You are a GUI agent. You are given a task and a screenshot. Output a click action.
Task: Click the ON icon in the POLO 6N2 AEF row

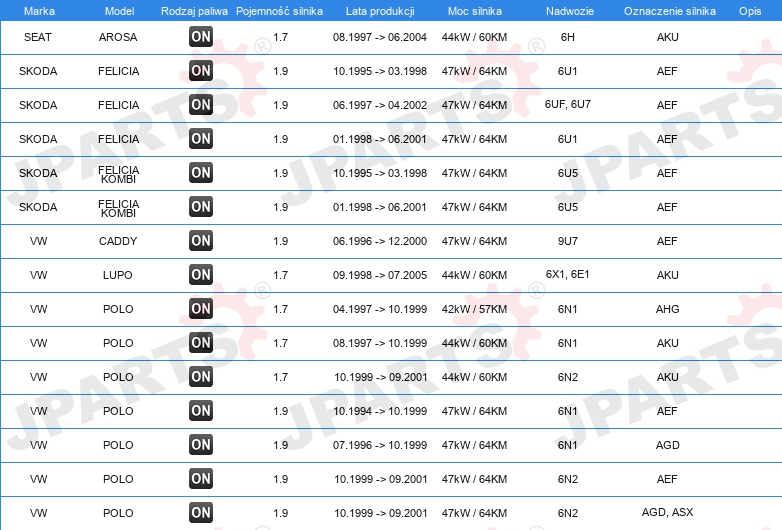click(x=200, y=479)
